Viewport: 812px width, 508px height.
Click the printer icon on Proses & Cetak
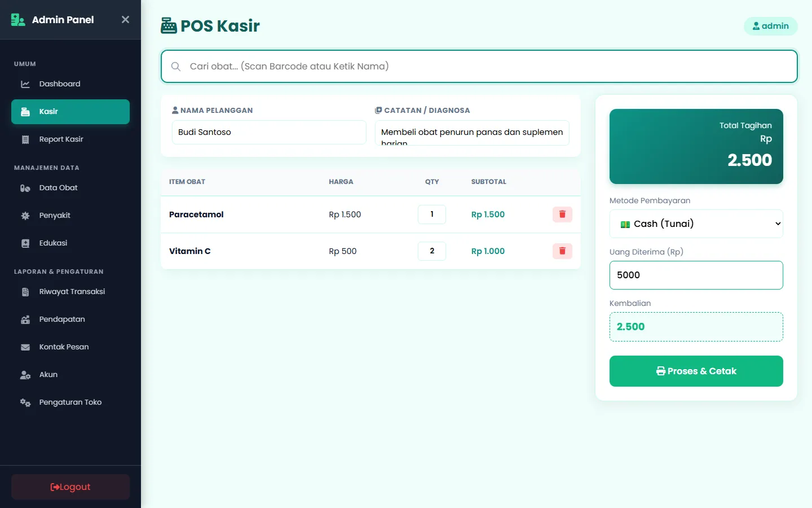661,371
